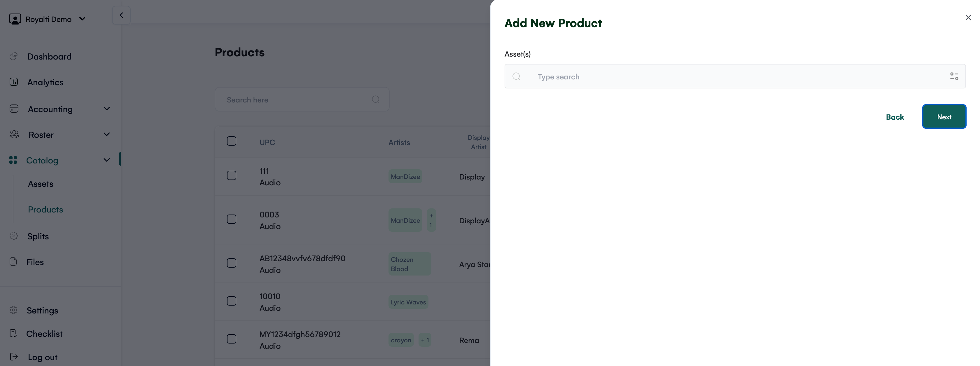The width and height of the screenshot is (980, 366).
Task: Click the Splits icon in sidebar
Action: click(14, 236)
